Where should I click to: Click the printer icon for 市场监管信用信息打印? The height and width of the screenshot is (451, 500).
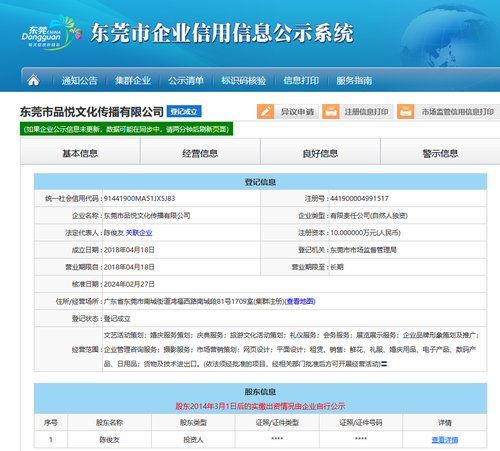point(405,111)
